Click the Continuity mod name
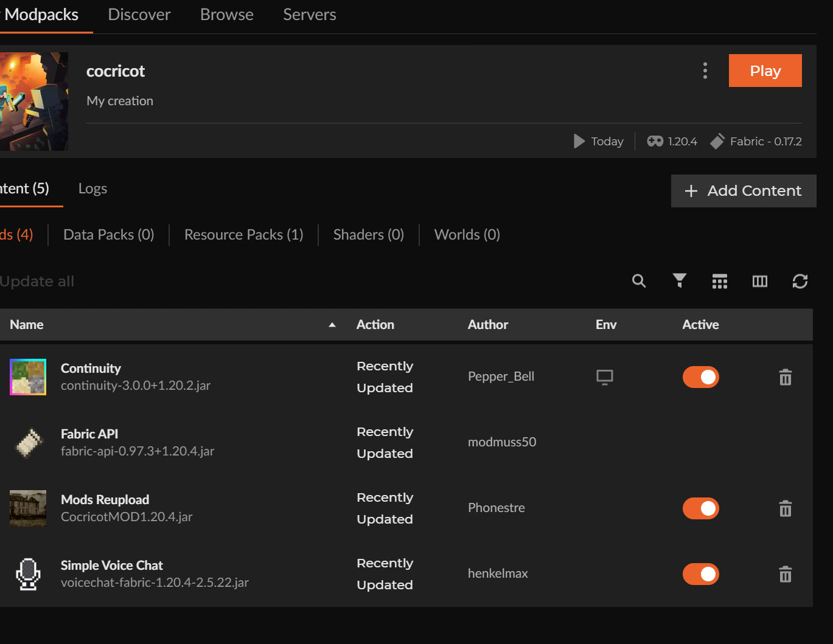833x644 pixels. (x=91, y=369)
